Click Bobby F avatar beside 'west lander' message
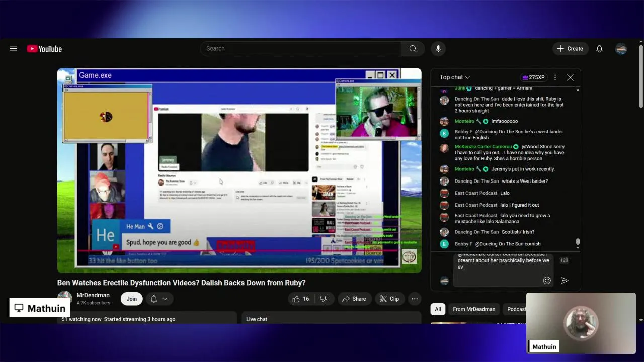 pos(444,133)
